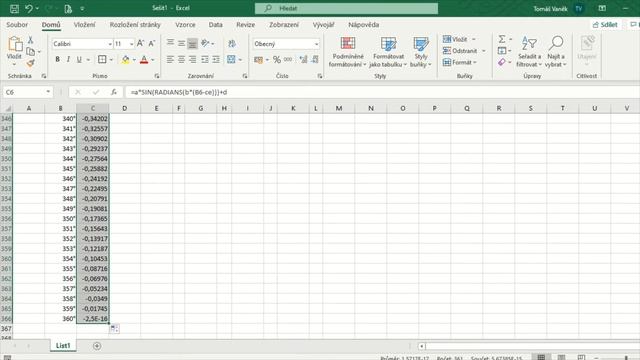Click the Increase Decimal icon

303,60
